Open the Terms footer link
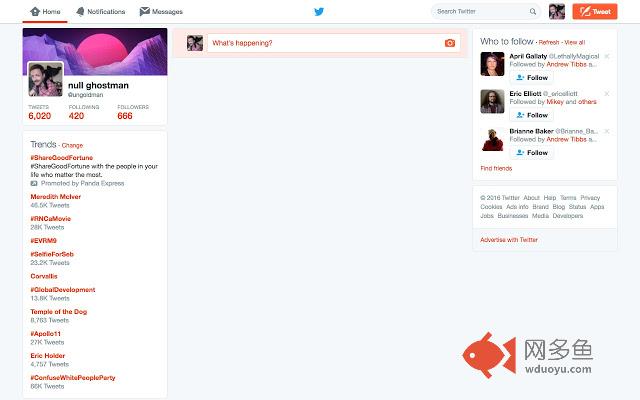640x400 pixels. click(x=568, y=198)
